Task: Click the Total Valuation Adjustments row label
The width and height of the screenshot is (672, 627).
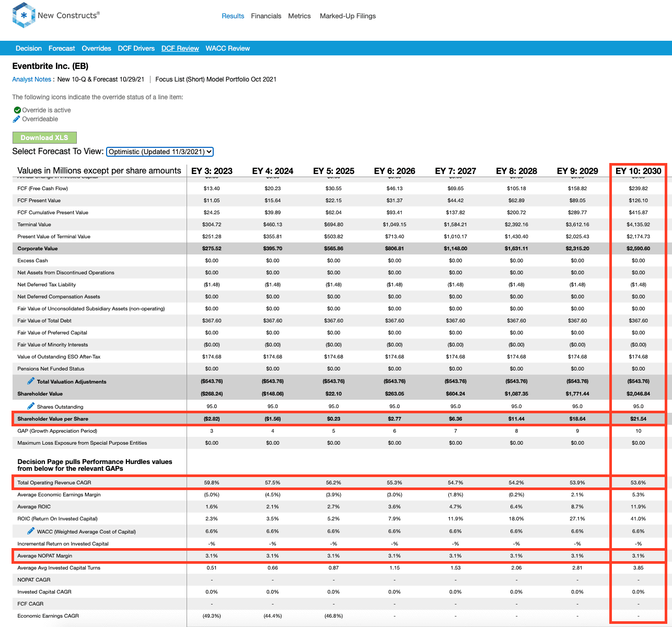Action: [x=72, y=381]
